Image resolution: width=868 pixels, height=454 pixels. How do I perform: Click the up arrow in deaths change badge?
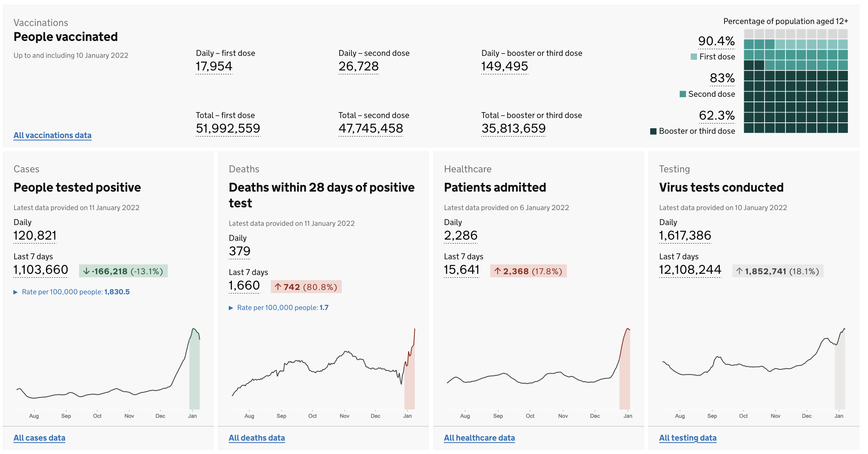[278, 287]
